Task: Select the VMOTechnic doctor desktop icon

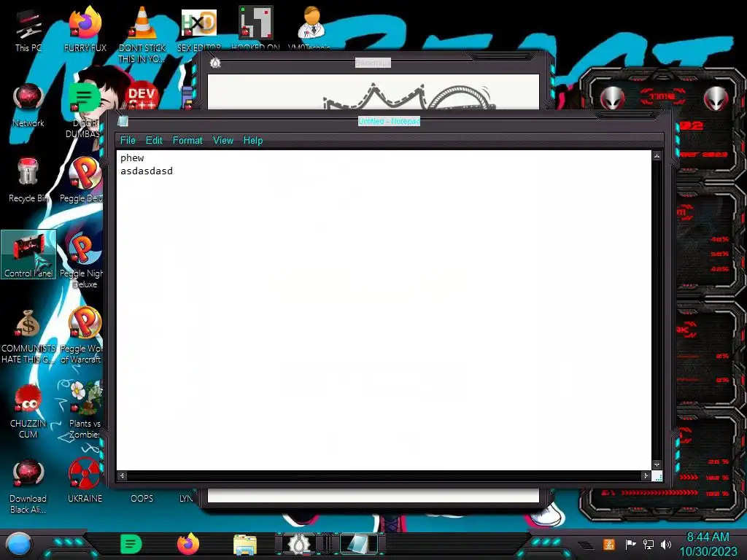Action: click(x=311, y=28)
